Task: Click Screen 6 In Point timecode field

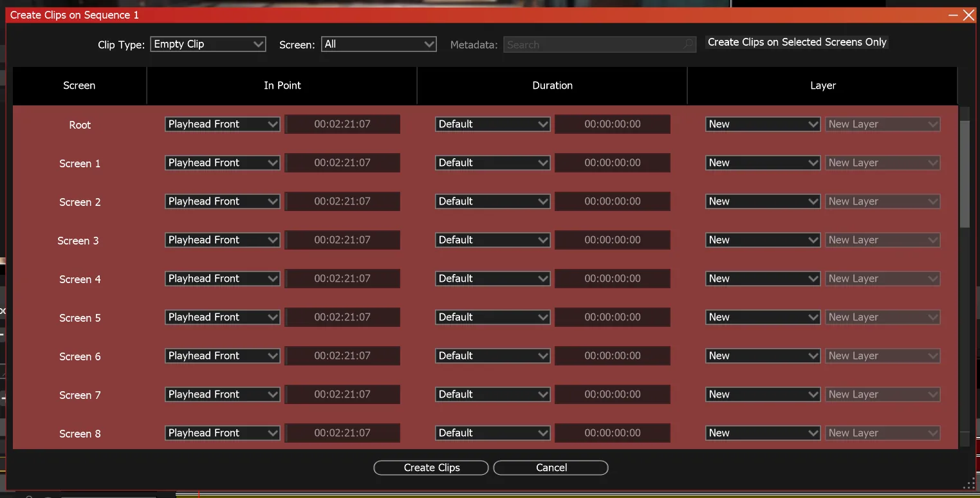Action: [342, 356]
